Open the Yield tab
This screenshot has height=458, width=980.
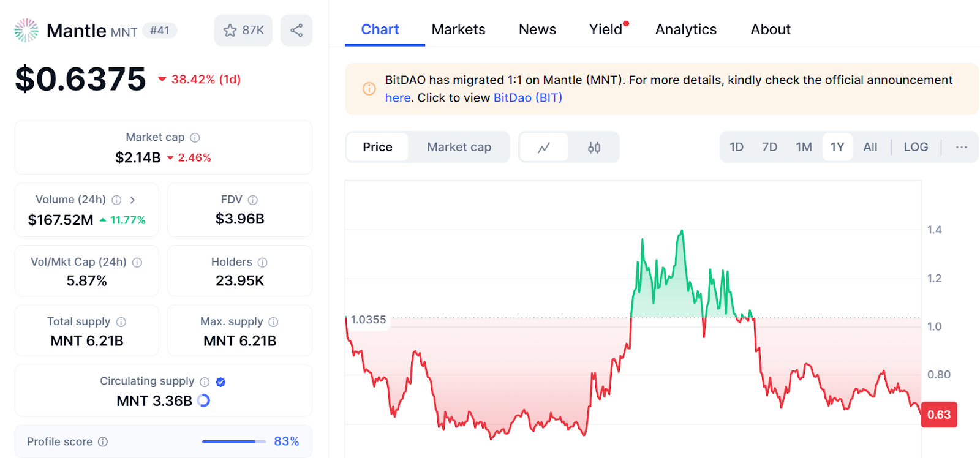[606, 29]
